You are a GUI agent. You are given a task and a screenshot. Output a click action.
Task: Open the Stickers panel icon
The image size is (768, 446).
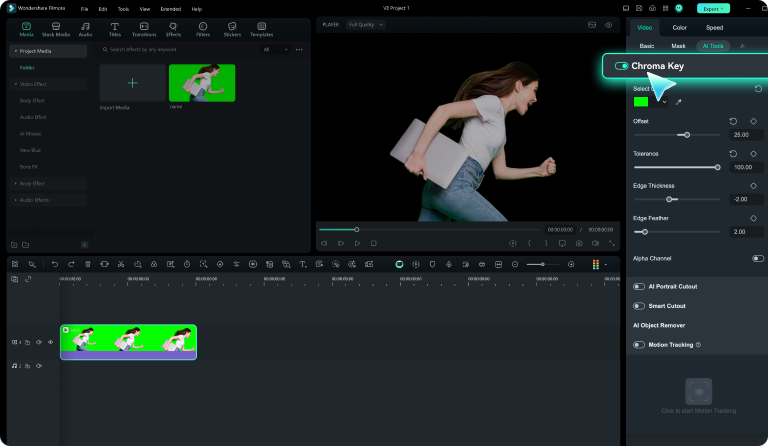click(x=232, y=27)
